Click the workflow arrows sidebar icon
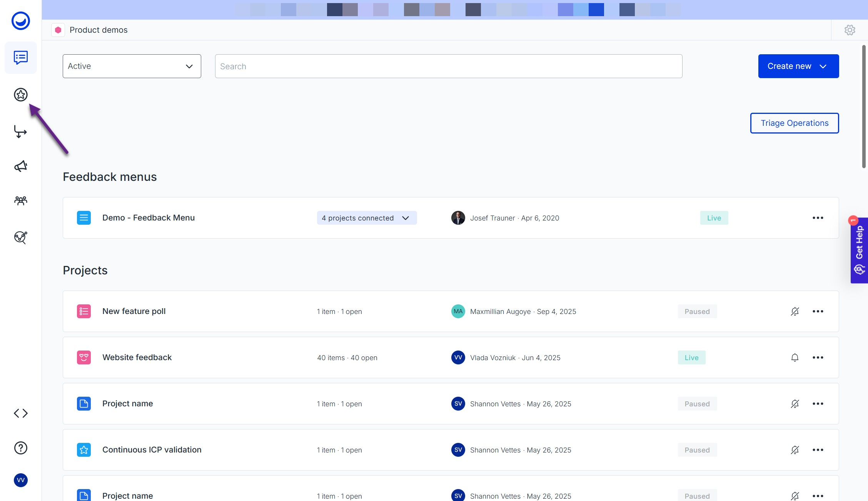Viewport: 868px width, 501px height. (x=21, y=132)
